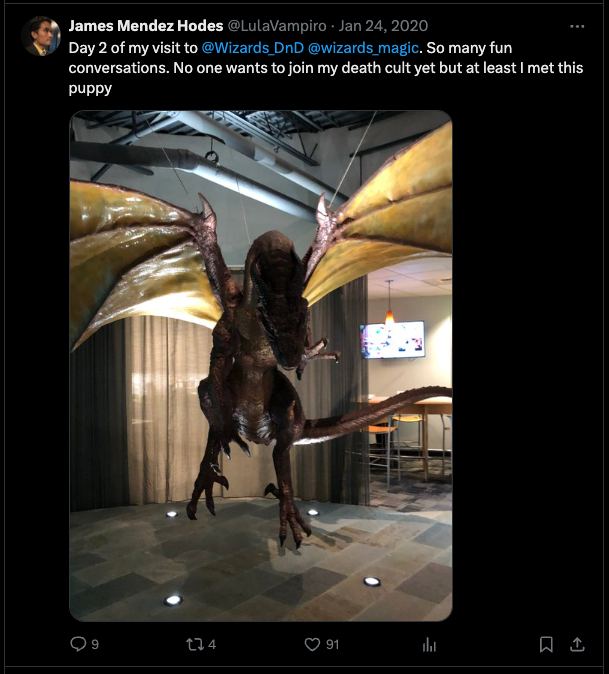Open the view analytics bar chart icon
This screenshot has width=609, height=674.
point(429,645)
